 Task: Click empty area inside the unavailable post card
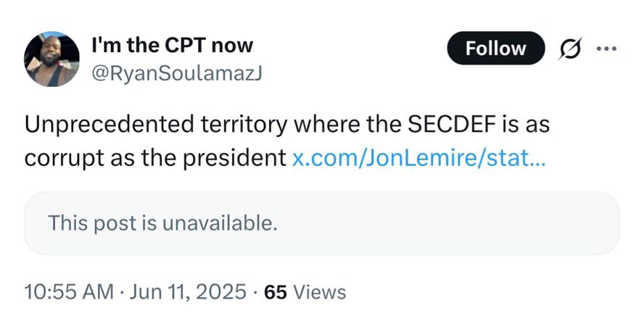[452, 223]
